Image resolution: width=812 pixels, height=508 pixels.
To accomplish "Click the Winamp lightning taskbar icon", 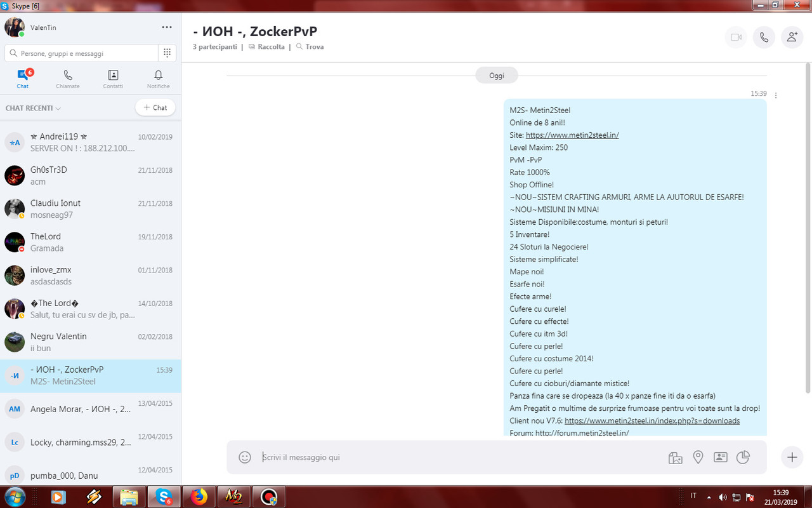I will [95, 497].
